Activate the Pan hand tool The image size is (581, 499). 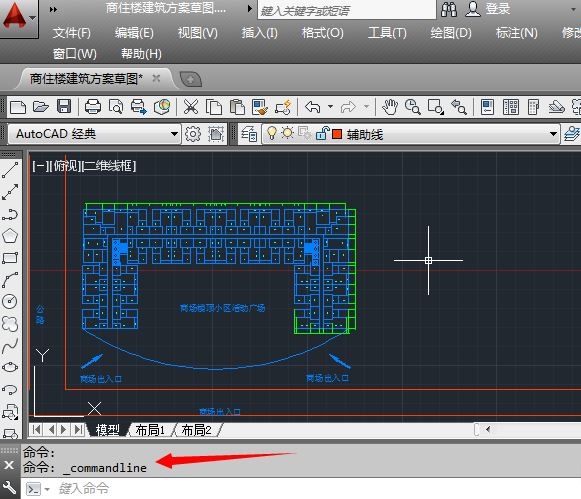390,107
